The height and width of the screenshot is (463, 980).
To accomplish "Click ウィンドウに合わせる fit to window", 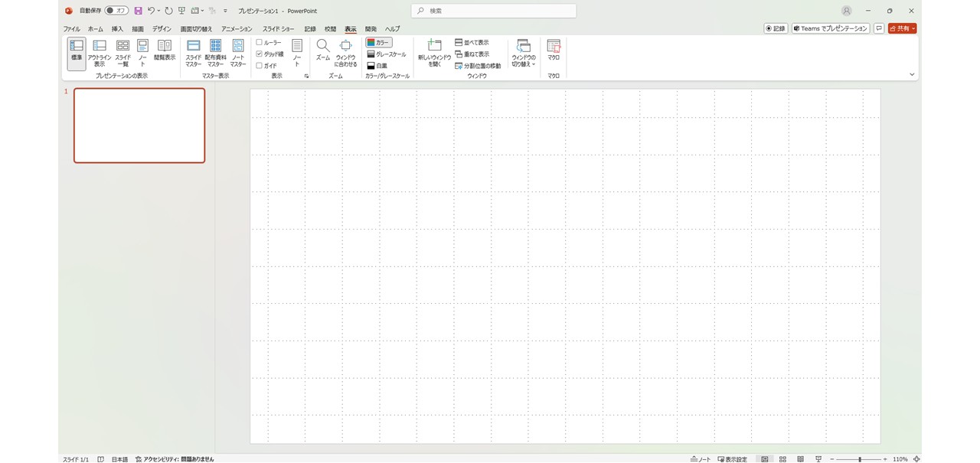I will [x=346, y=54].
